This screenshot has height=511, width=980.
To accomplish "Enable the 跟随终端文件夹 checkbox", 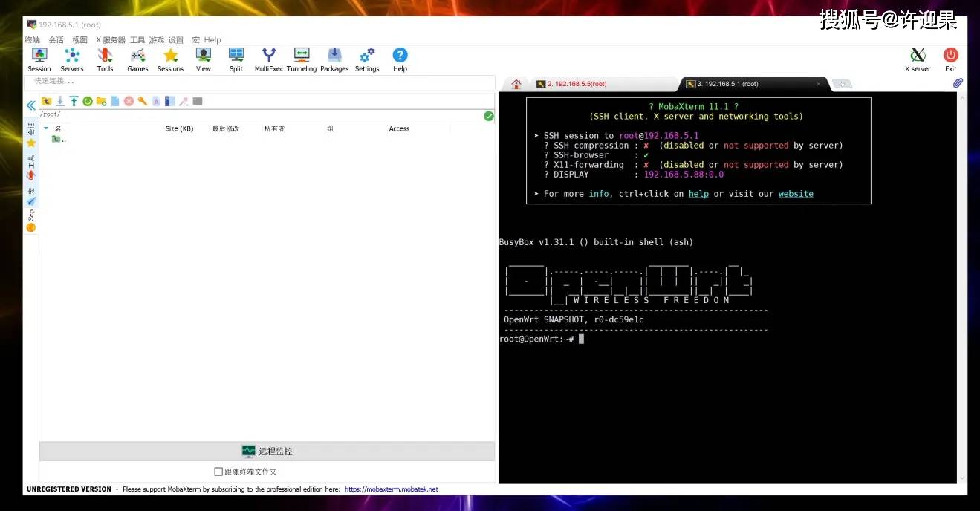I will pyautogui.click(x=218, y=472).
